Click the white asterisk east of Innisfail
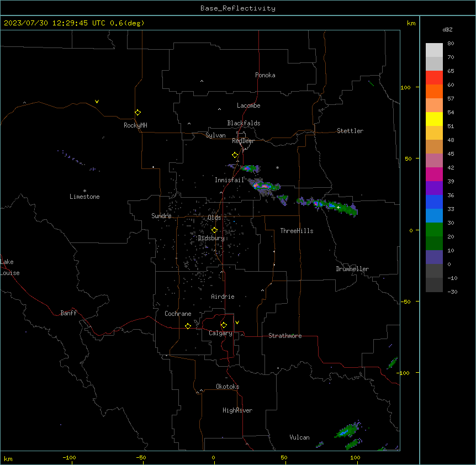Viewport: 476px width, 465px height. 277,167
